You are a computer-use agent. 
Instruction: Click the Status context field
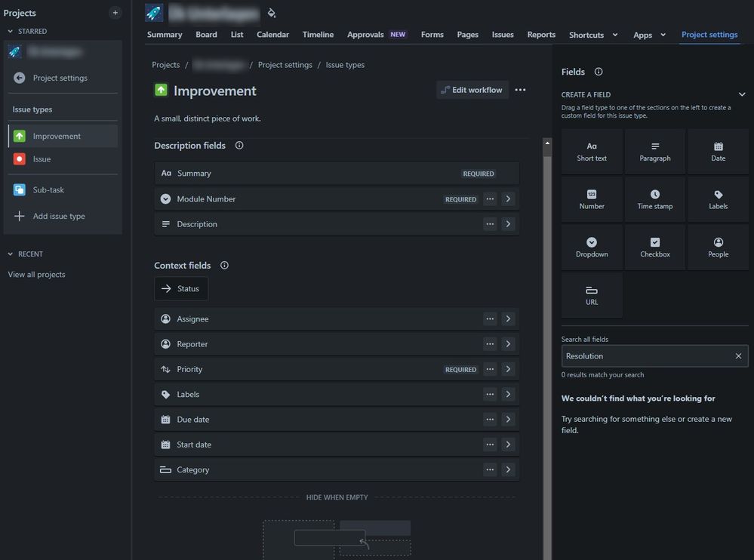[x=181, y=288]
